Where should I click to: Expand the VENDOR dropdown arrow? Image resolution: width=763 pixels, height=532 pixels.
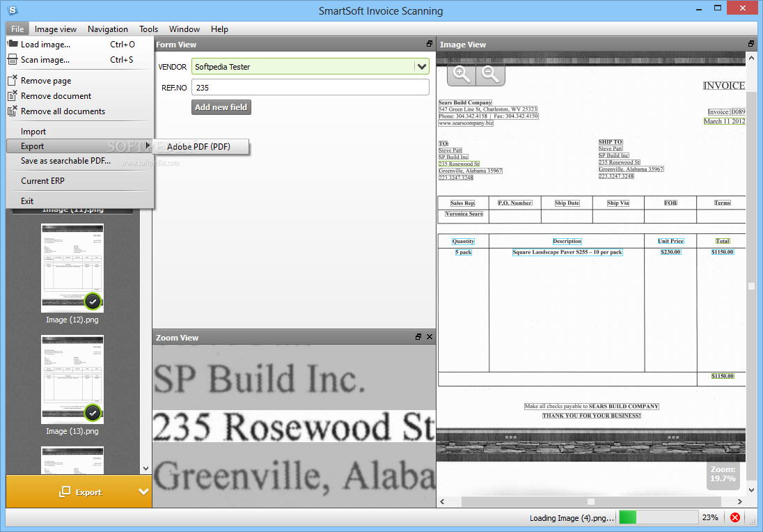coord(421,67)
